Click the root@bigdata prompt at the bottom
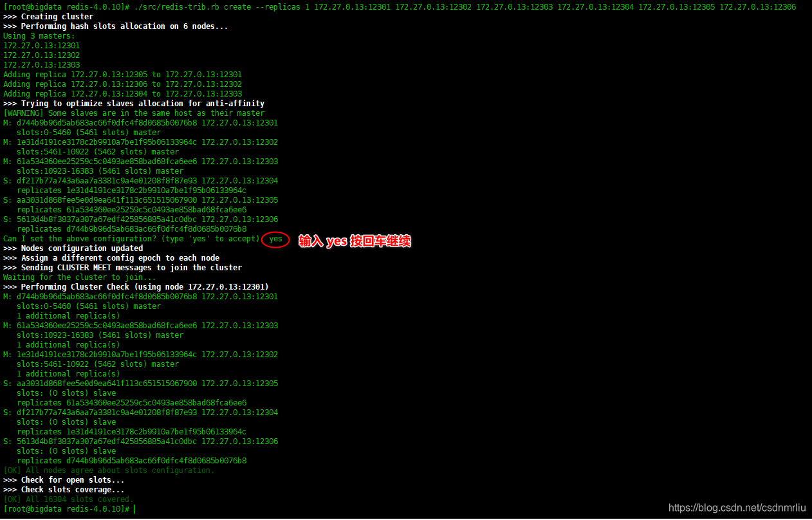Viewport: 812px width, 520px height. [x=63, y=508]
